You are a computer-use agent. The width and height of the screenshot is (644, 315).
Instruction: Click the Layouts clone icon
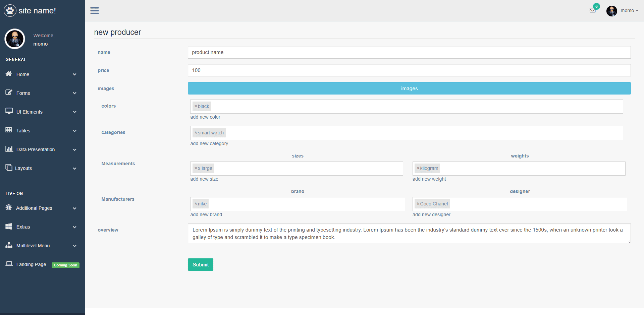[9, 168]
